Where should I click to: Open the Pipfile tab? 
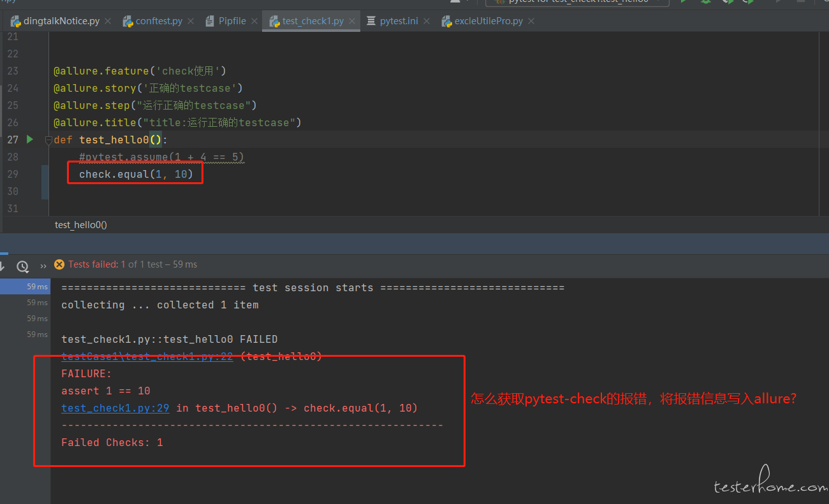(232, 21)
